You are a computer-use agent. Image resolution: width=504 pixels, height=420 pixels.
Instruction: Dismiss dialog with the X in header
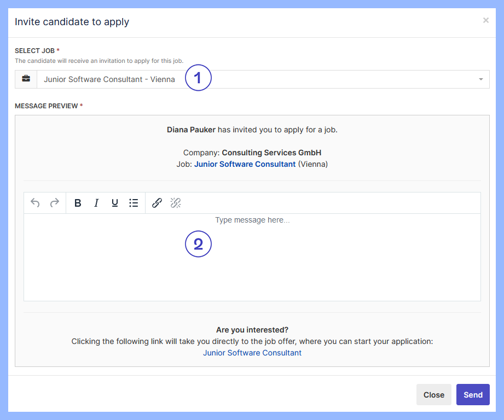(485, 20)
